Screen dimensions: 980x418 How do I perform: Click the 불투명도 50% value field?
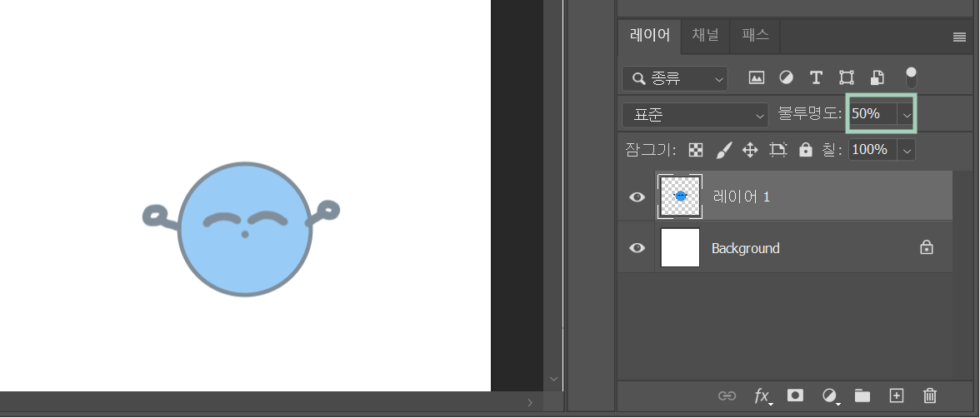coord(872,114)
